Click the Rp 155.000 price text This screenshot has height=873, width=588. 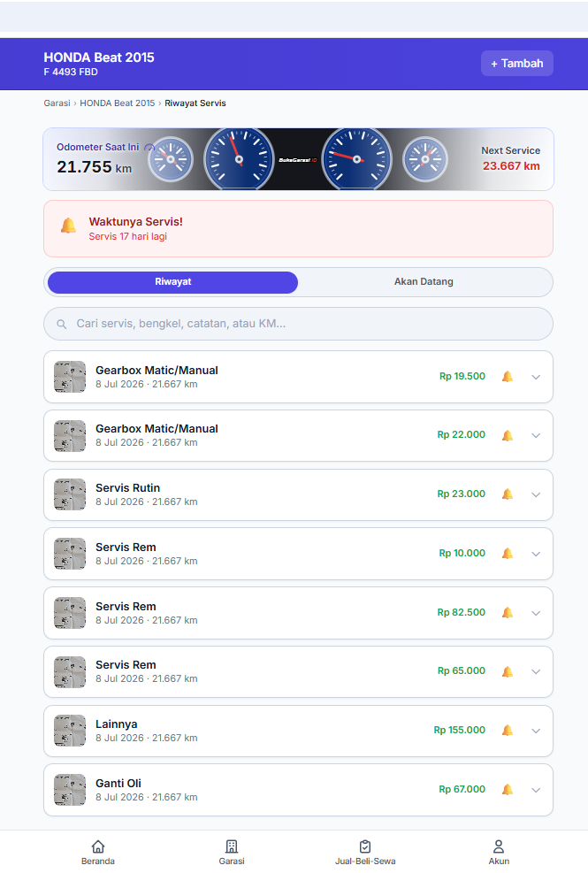pos(460,730)
